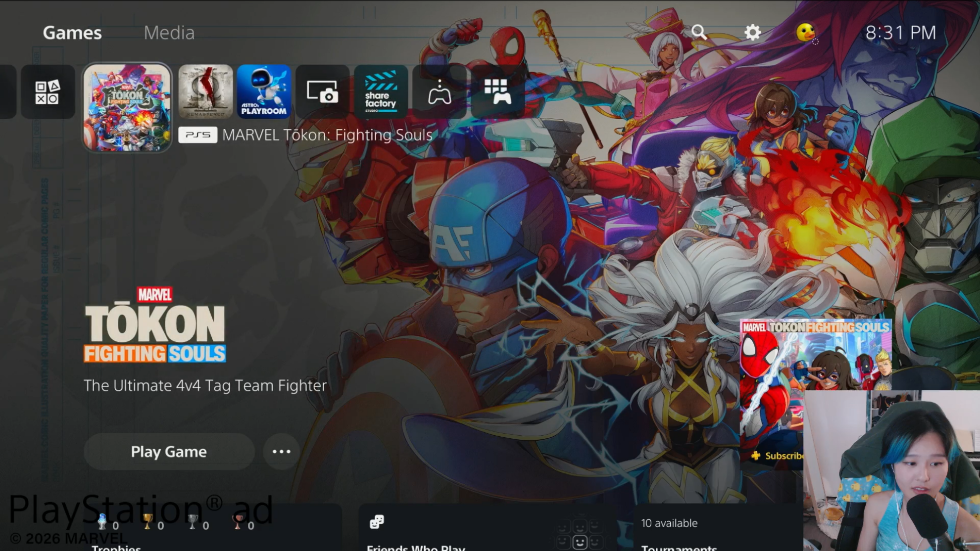The image size is (980, 551).
Task: Click the platinum trophy count icon
Action: 102,522
